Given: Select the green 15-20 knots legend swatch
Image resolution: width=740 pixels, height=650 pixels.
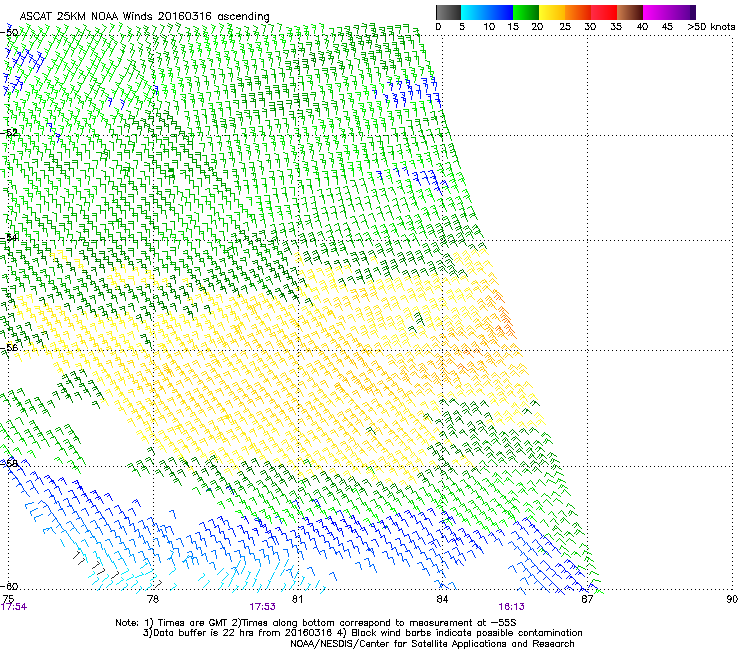Looking at the screenshot, I should [526, 12].
